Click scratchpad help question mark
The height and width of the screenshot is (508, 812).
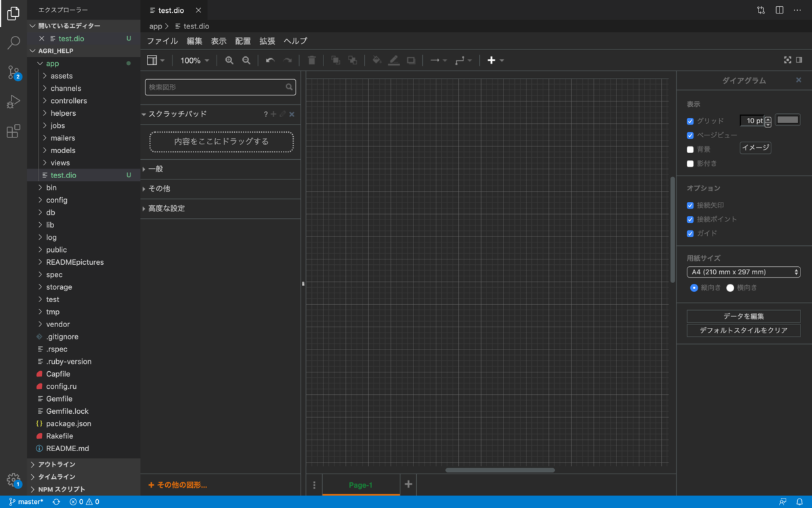[x=266, y=114]
